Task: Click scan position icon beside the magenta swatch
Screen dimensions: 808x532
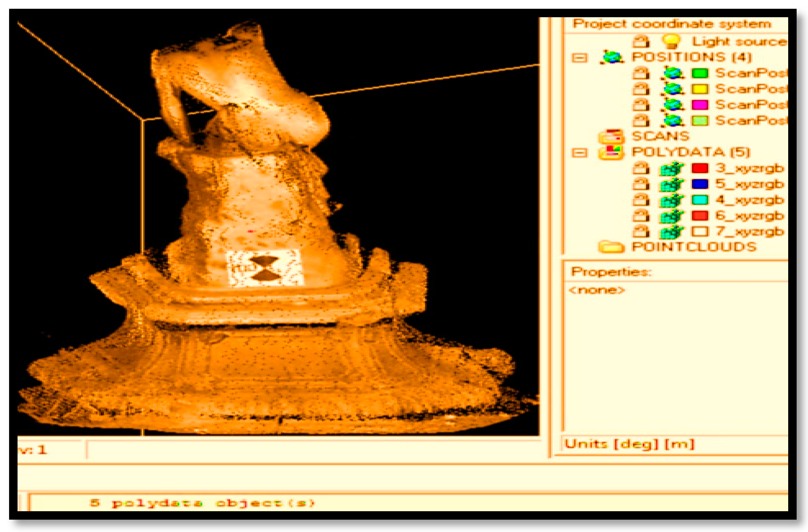Action: [673, 105]
